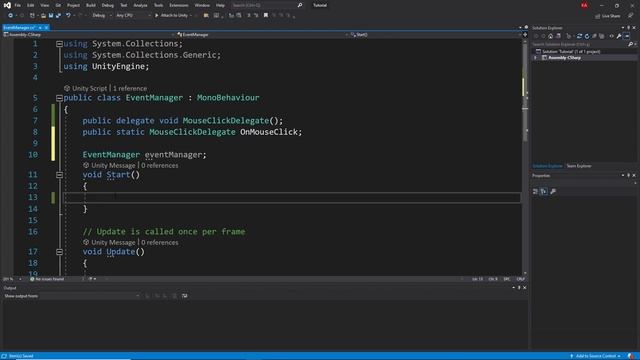The image size is (640, 360).
Task: Toggle word wrap in Output panel
Action: pyautogui.click(x=184, y=296)
